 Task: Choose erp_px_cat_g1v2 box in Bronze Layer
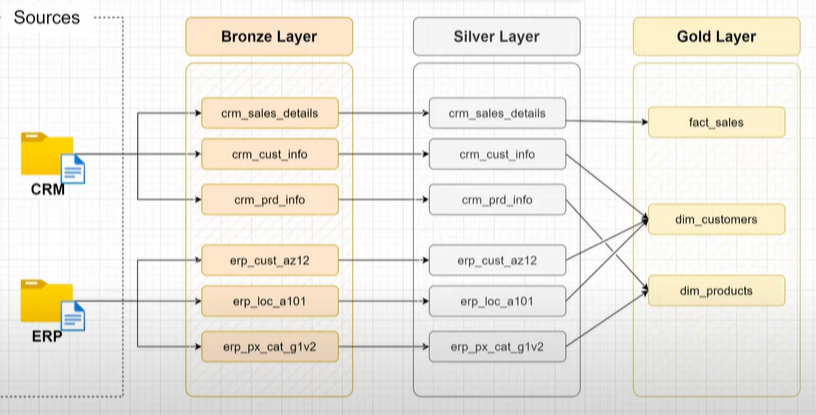click(x=269, y=346)
